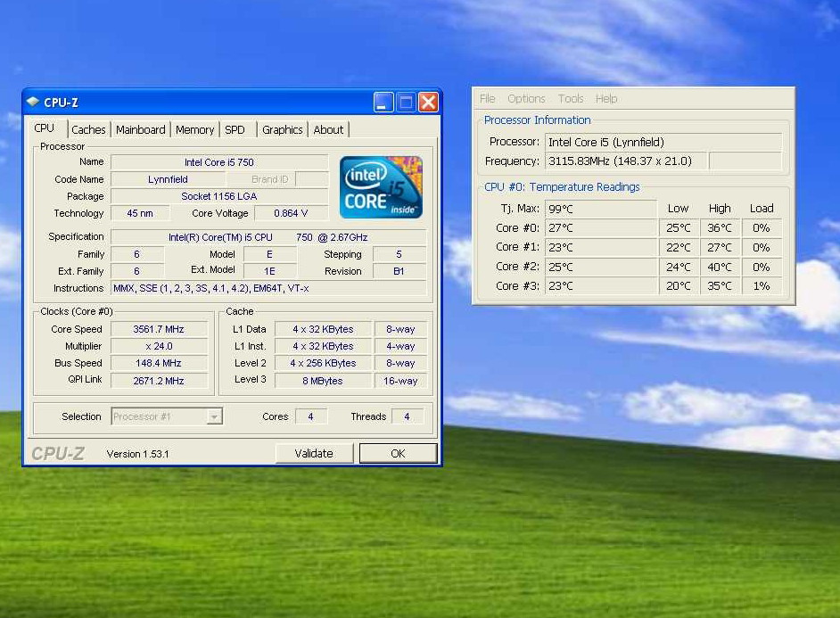Switch to the Memory tab
The height and width of the screenshot is (618, 840).
(194, 129)
